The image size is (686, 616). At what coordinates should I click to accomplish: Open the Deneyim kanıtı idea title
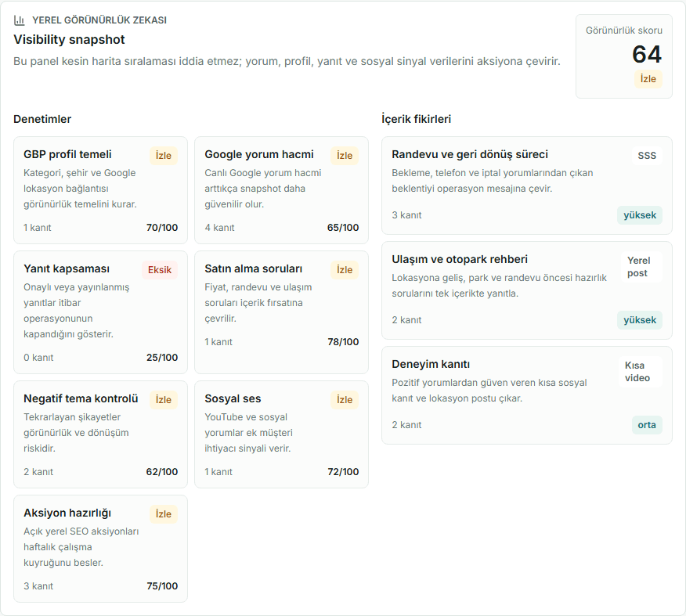[x=431, y=364]
